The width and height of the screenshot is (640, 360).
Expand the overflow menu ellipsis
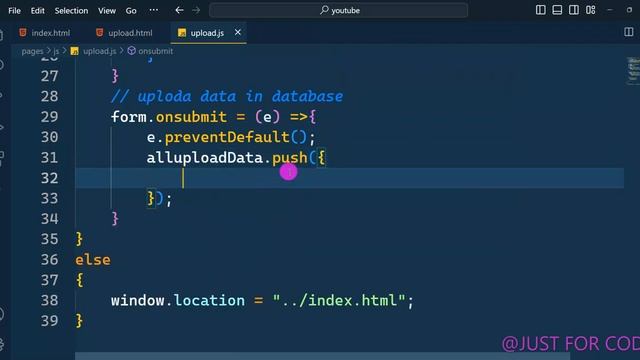[153, 10]
